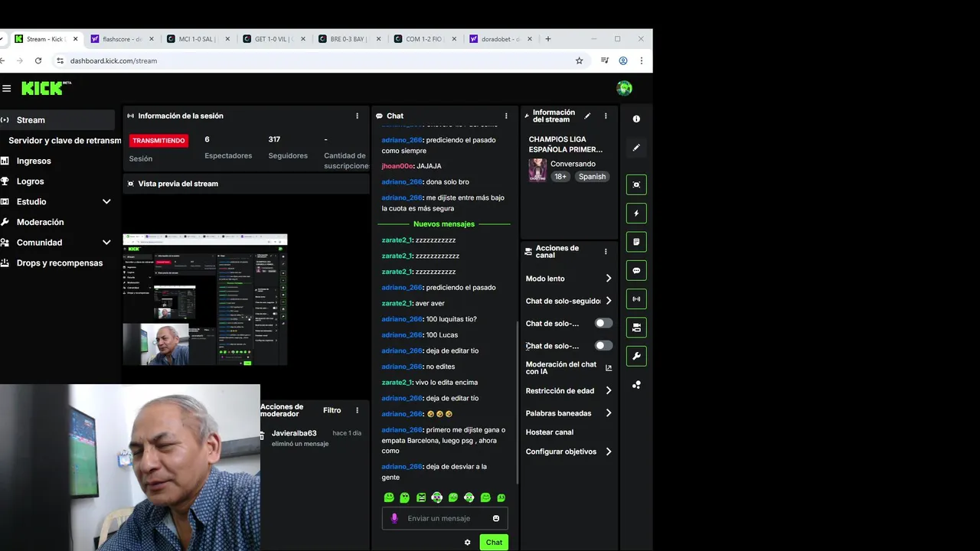Focus the Enviar un mensaje input

444,518
